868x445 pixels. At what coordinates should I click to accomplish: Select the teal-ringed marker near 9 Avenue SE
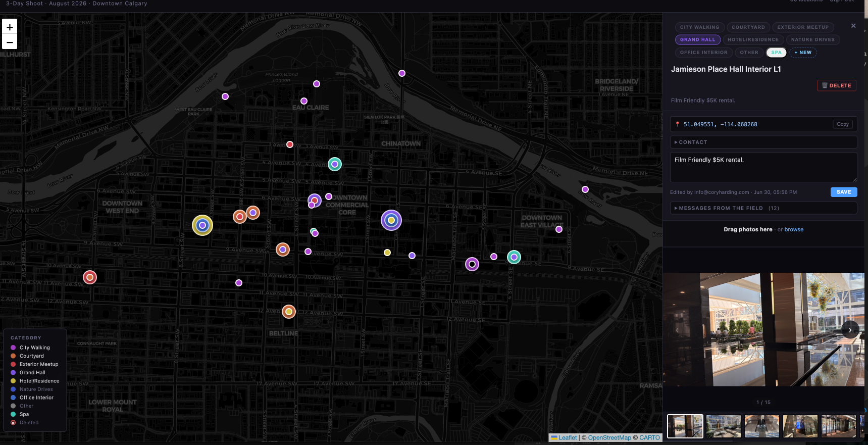[x=514, y=257]
